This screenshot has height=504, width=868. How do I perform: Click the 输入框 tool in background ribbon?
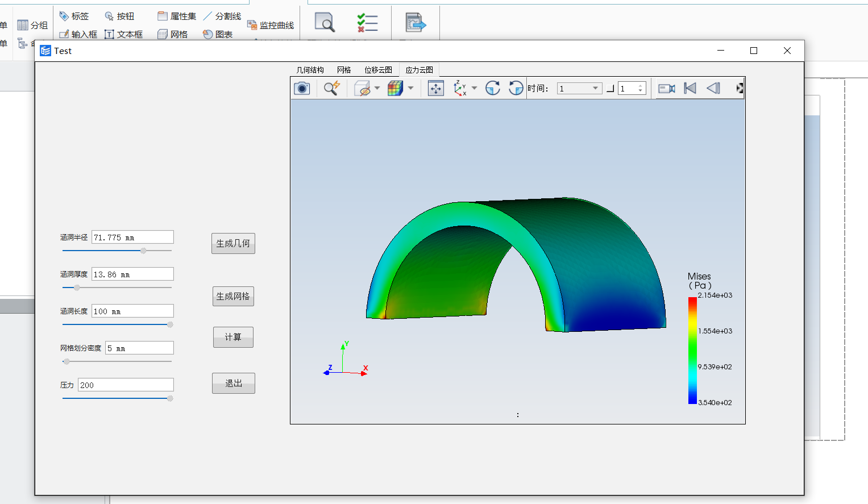tap(78, 34)
